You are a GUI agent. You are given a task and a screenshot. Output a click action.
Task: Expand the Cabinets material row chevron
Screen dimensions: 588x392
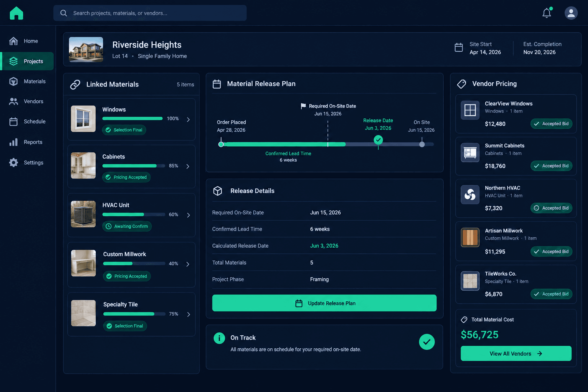(188, 166)
